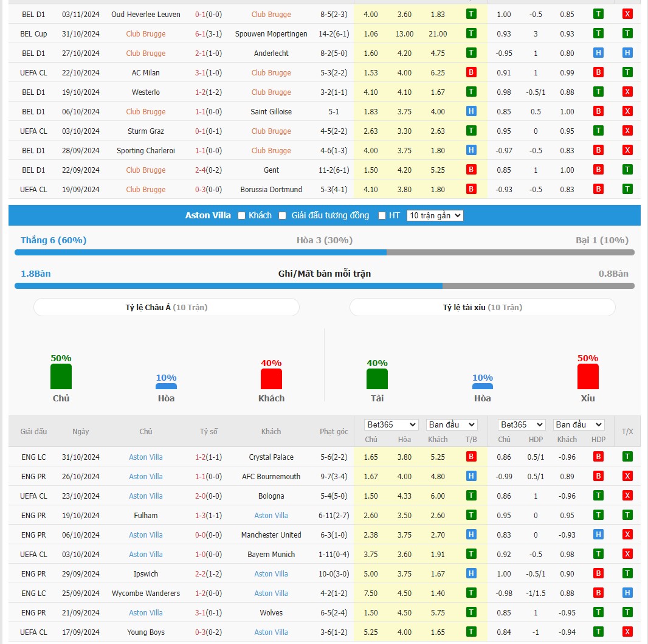The image size is (648, 644).
Task: Click the date 23/10/2024 in Bologna row
Action: [81, 496]
